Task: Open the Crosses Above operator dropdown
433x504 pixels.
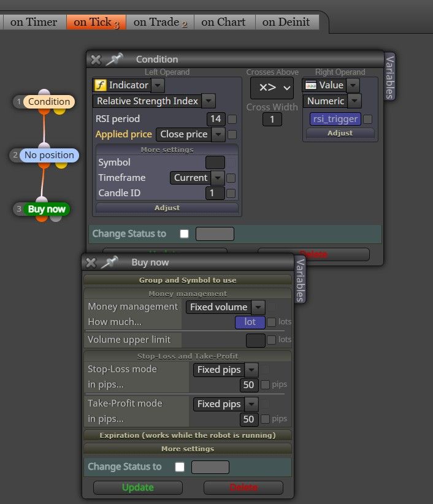Action: point(272,88)
